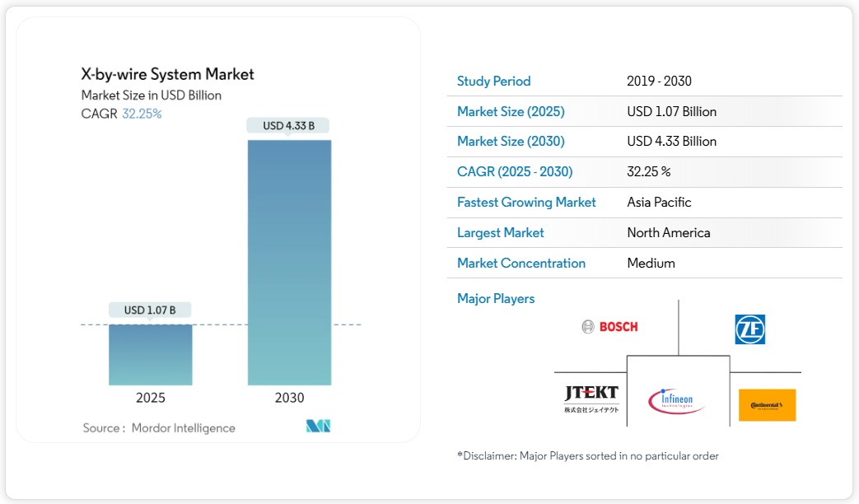Click the USD 1.07 B value label
Screen dimensions: 859x504
pyautogui.click(x=150, y=310)
